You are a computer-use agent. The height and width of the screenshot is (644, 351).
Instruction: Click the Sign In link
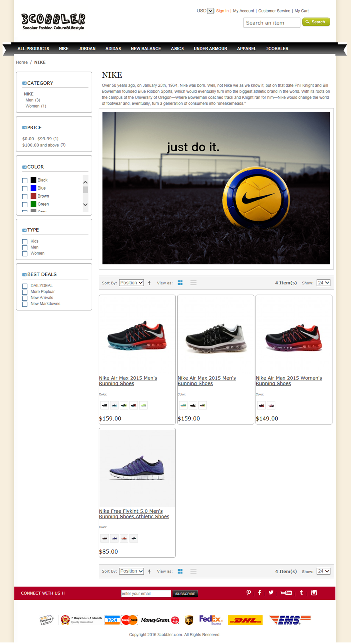click(222, 11)
